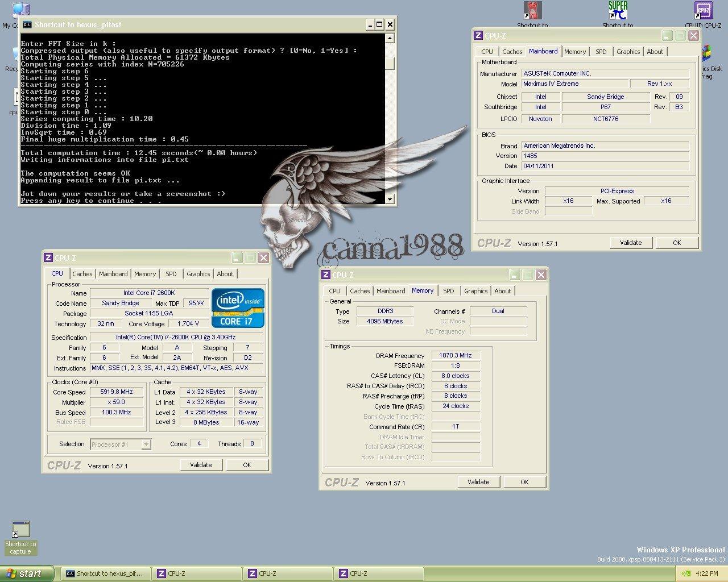
Task: Click Validate in the Memory window
Action: 478,482
